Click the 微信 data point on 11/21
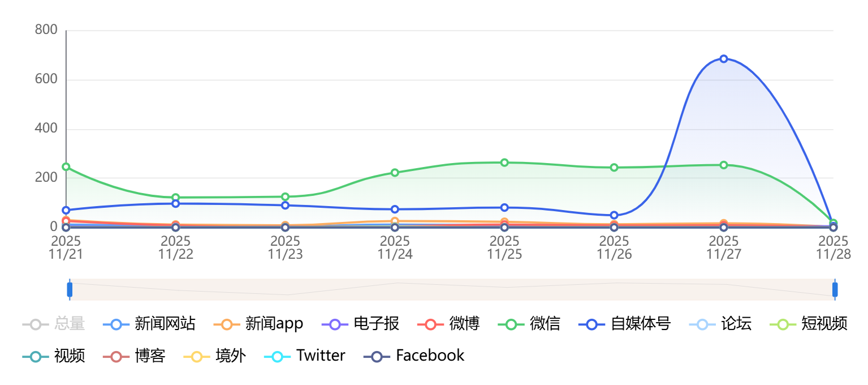This screenshot has height=385, width=868. (x=66, y=167)
